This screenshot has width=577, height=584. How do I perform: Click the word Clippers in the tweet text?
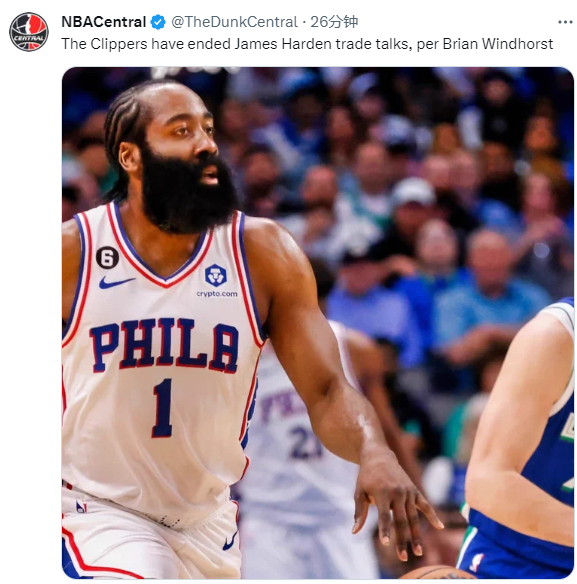click(x=119, y=44)
